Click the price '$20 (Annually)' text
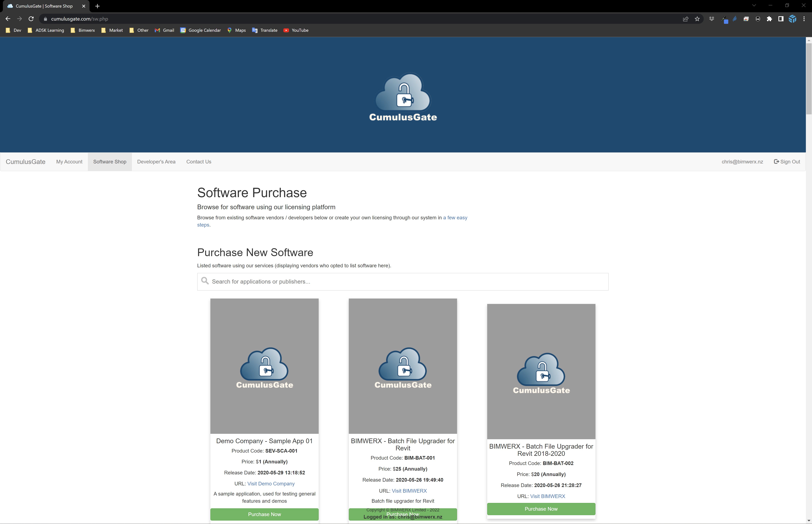812x524 pixels. [548, 474]
